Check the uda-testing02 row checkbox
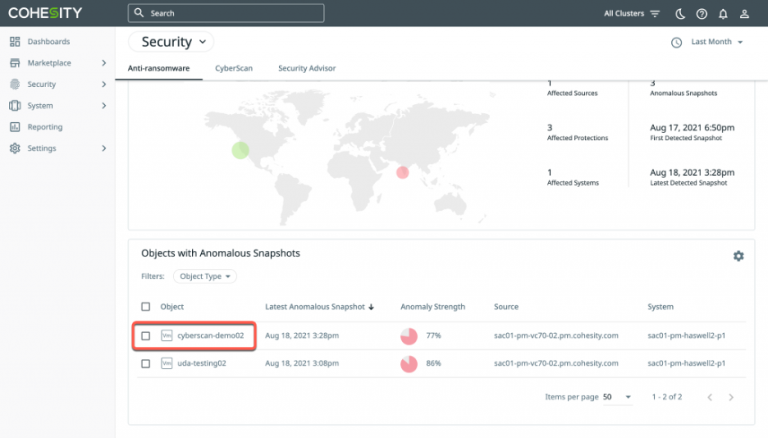This screenshot has height=438, width=768. pos(146,364)
